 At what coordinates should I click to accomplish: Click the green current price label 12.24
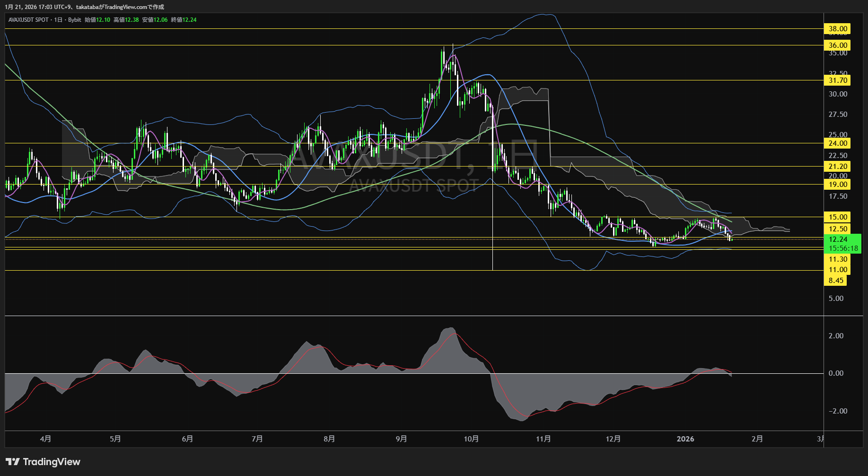pyautogui.click(x=838, y=239)
